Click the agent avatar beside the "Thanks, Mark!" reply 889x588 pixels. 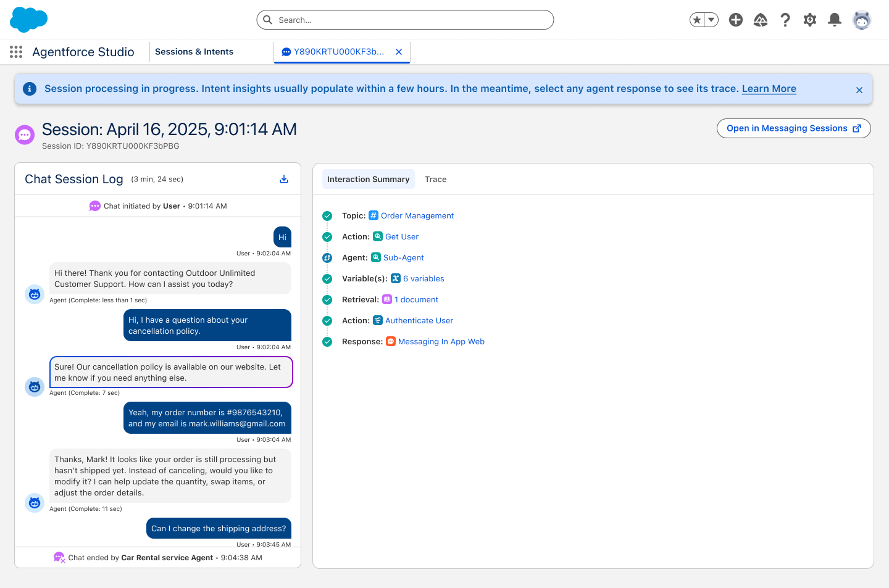click(x=35, y=503)
